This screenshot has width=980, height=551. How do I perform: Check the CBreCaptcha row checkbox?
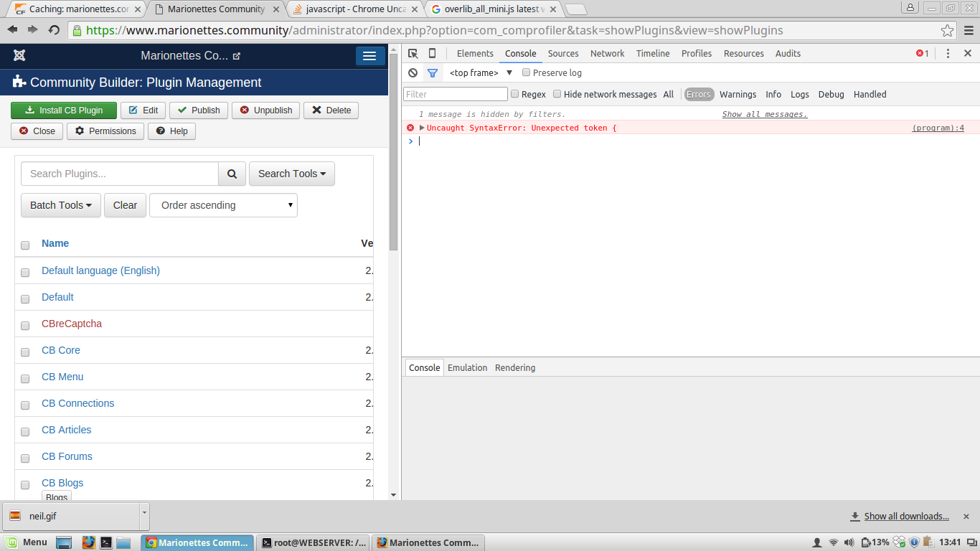tap(25, 326)
